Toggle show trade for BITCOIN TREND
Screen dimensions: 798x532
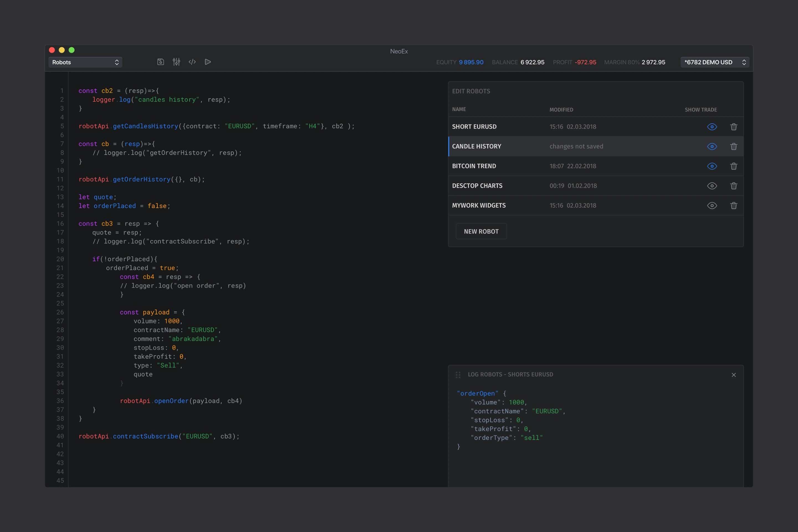pos(712,166)
